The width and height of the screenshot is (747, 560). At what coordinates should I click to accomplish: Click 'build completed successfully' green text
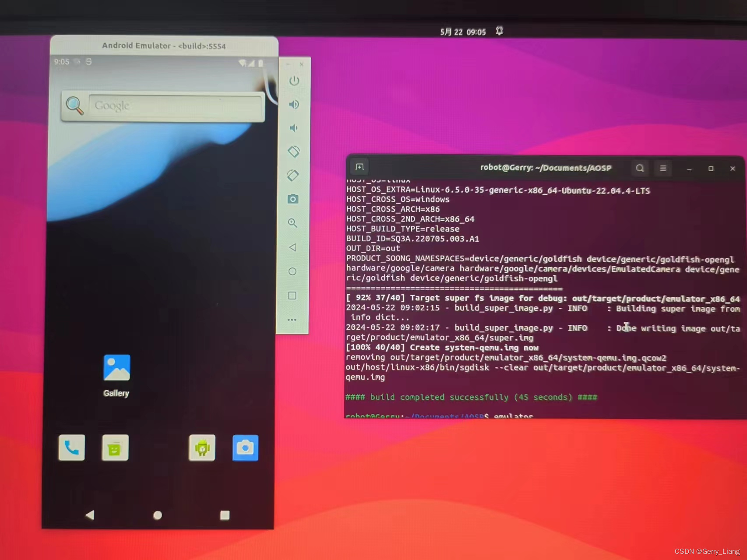coord(471,397)
